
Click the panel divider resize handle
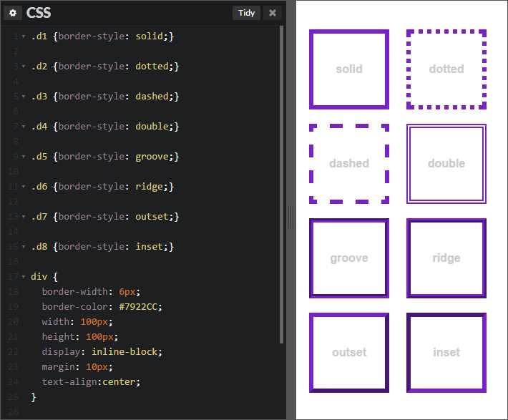pos(291,217)
